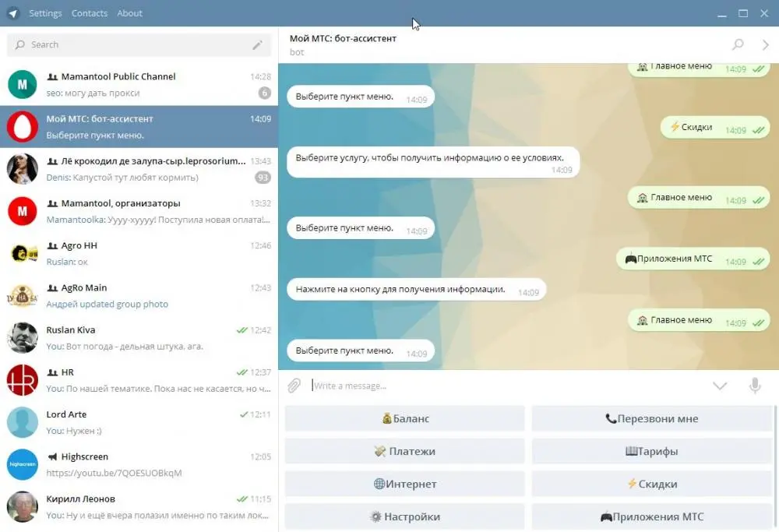Click message Выберите услугу, чтобы получить информацию

(x=433, y=162)
